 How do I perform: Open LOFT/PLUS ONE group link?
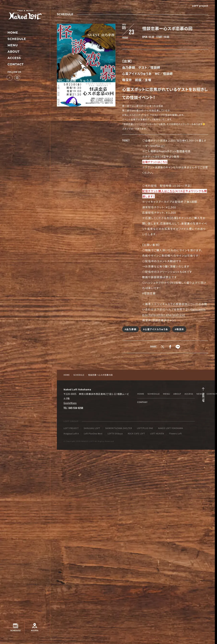click(x=145, y=428)
